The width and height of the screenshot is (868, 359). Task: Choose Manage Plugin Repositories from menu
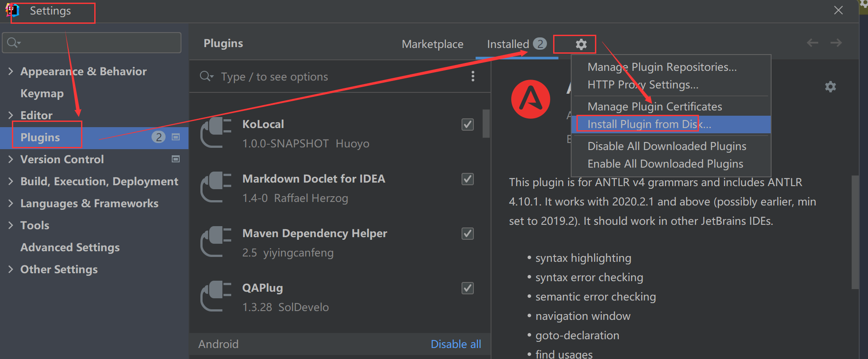(662, 67)
